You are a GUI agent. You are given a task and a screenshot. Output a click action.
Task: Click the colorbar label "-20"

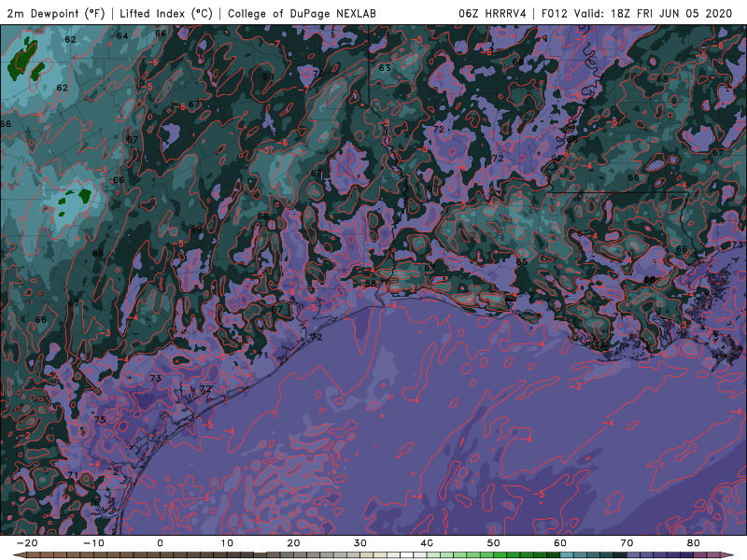pyautogui.click(x=27, y=543)
